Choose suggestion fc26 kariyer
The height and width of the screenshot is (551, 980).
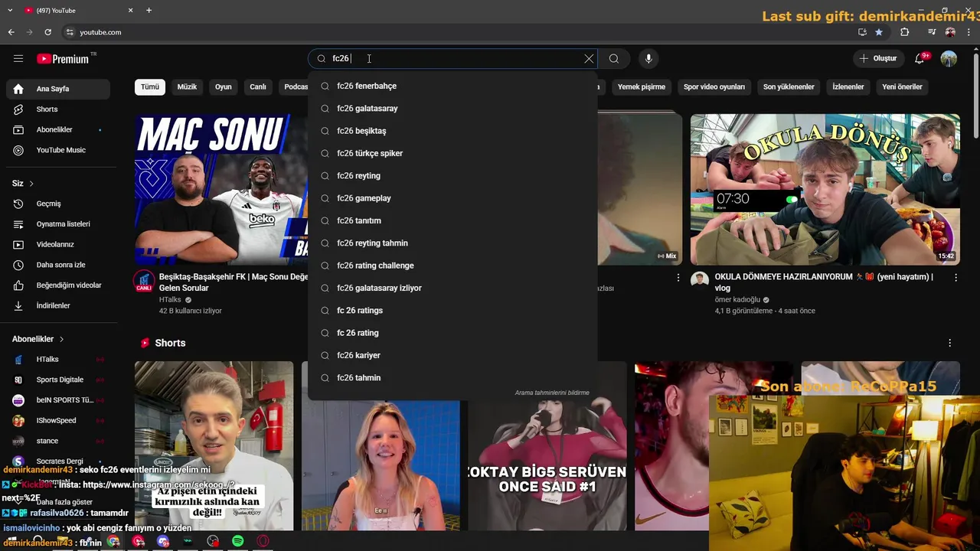point(452,355)
